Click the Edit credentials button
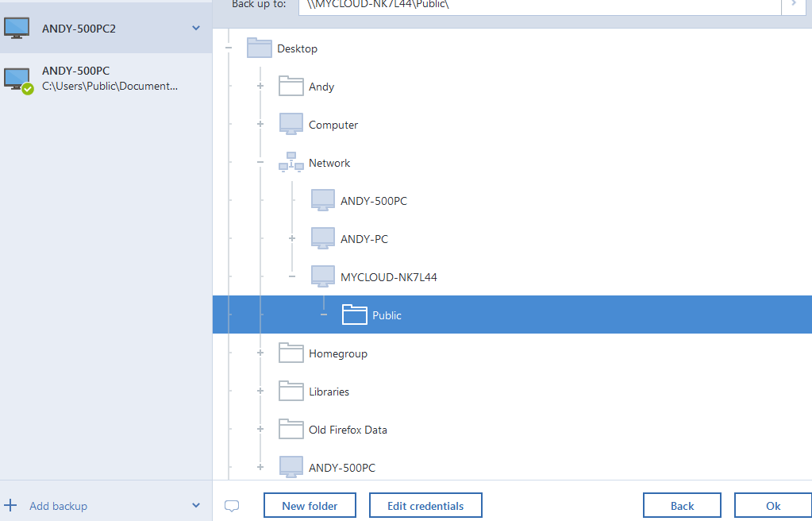The width and height of the screenshot is (812, 521). click(425, 506)
